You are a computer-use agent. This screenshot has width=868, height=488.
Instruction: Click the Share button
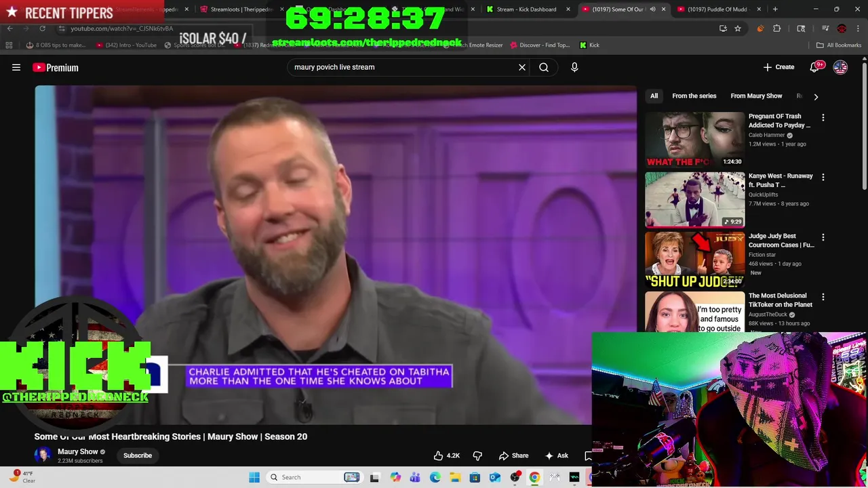click(513, 455)
